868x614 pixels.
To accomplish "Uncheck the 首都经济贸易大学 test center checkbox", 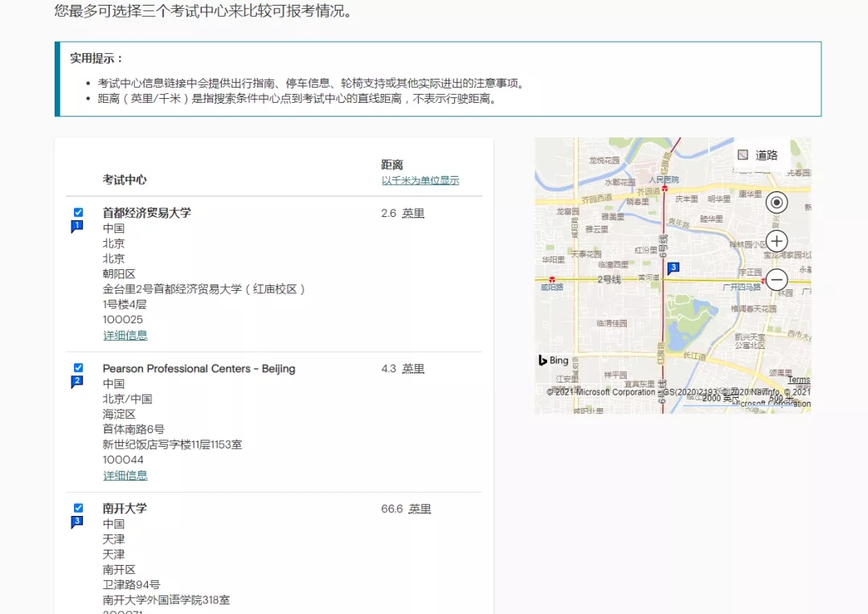I will pos(79,213).
